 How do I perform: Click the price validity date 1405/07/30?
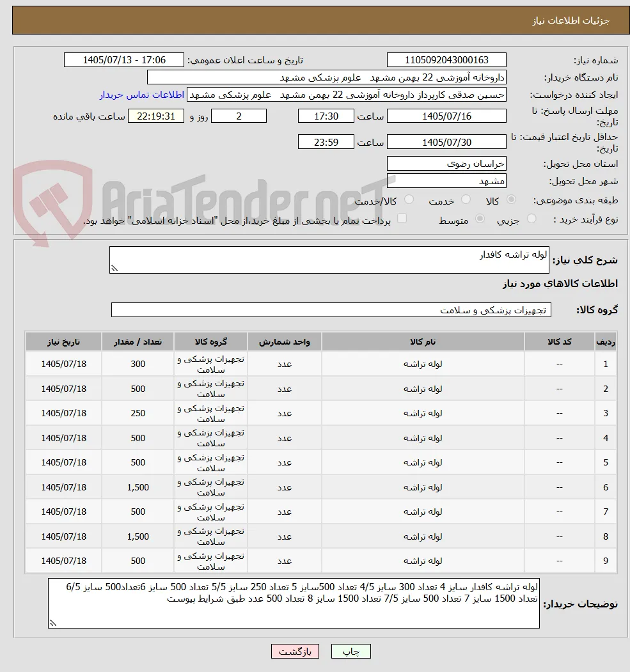pos(446,142)
